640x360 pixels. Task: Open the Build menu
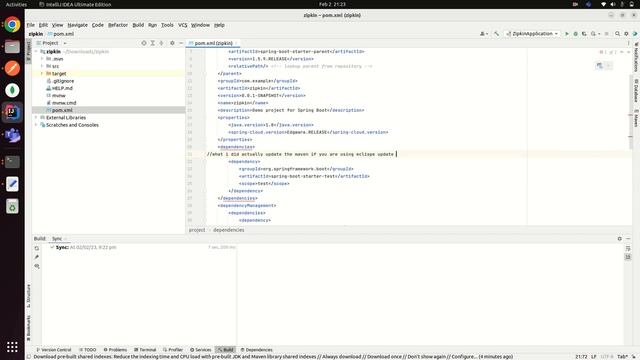point(138,25)
